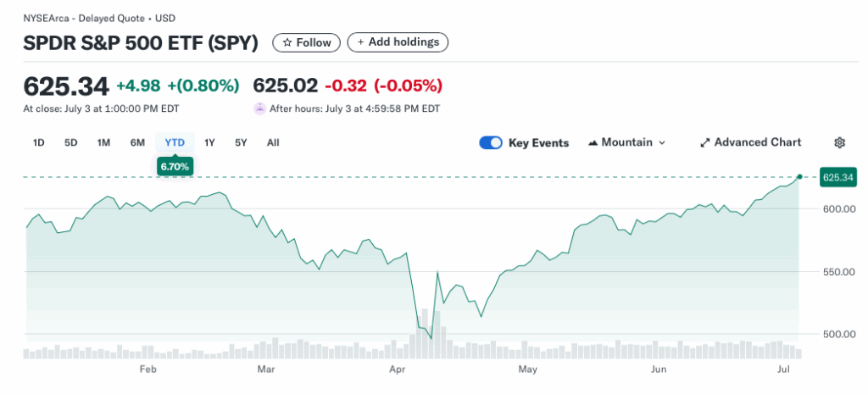868x394 pixels.
Task: Switch to the 6M range
Action: tap(137, 142)
